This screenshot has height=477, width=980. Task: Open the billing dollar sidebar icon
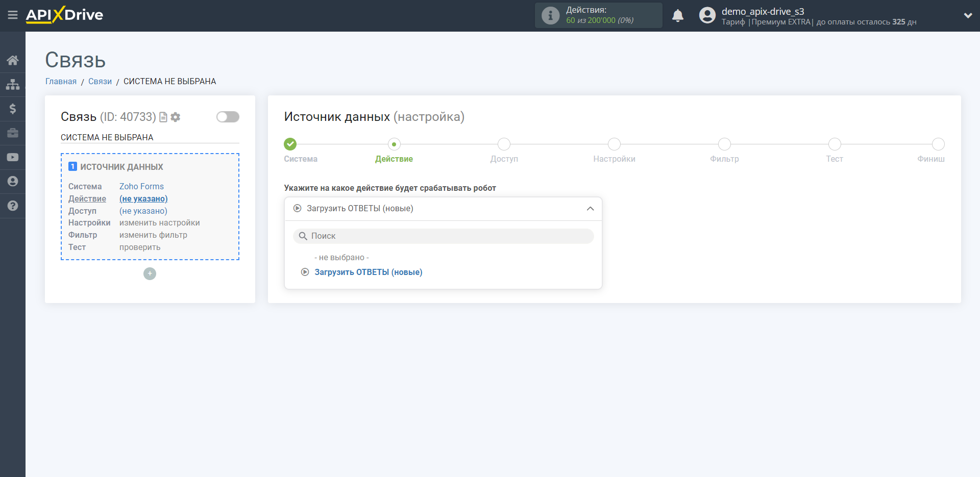click(13, 109)
